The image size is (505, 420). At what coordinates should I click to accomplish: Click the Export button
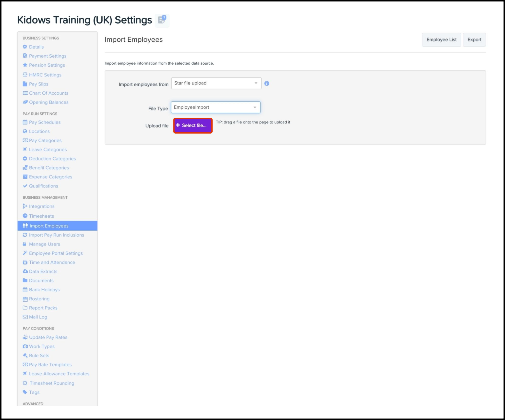474,40
